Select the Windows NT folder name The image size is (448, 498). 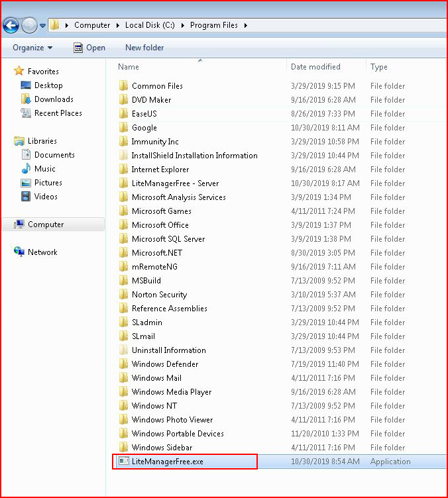[x=154, y=405]
